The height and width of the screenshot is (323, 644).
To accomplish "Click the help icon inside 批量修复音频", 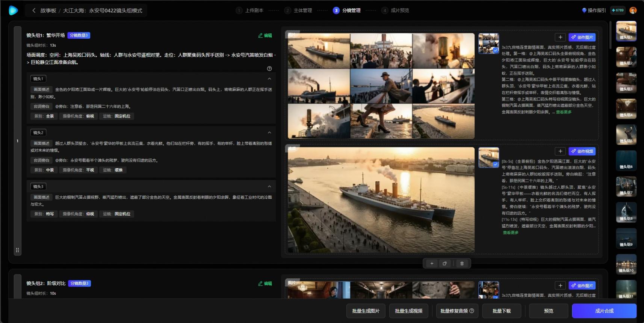I will (x=472, y=311).
